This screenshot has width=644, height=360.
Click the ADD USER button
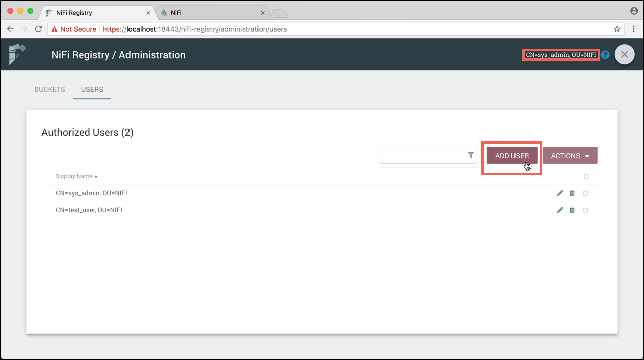511,155
